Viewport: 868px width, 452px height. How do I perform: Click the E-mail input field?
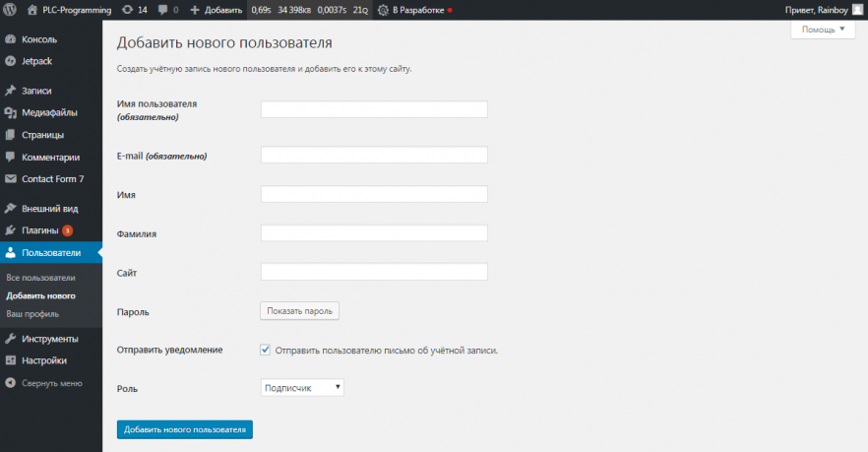[x=374, y=156]
